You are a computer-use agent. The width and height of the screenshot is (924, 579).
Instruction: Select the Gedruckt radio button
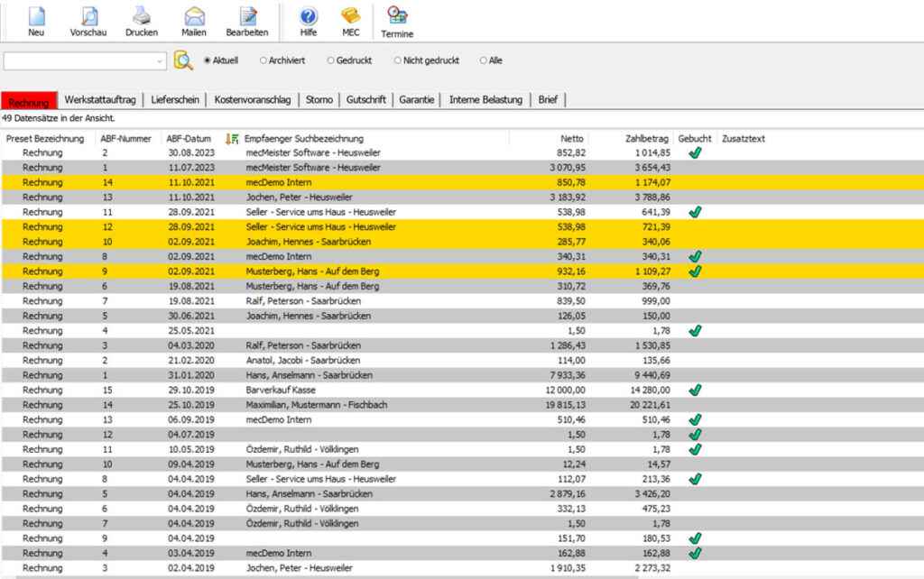click(x=330, y=60)
